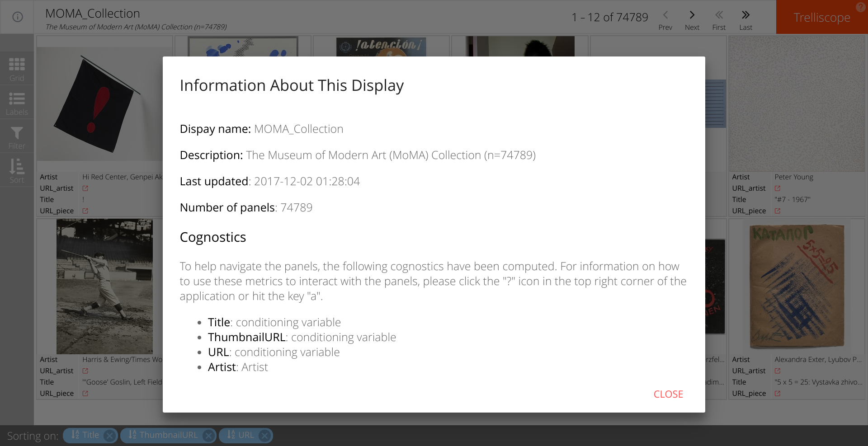Click the Trelliscope header button
868x446 pixels.
point(822,17)
